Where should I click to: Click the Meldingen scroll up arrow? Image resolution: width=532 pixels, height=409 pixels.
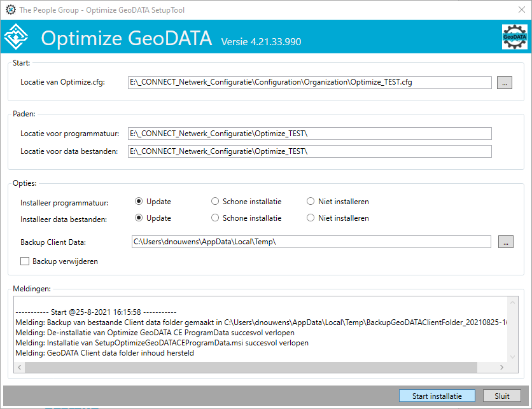512,302
